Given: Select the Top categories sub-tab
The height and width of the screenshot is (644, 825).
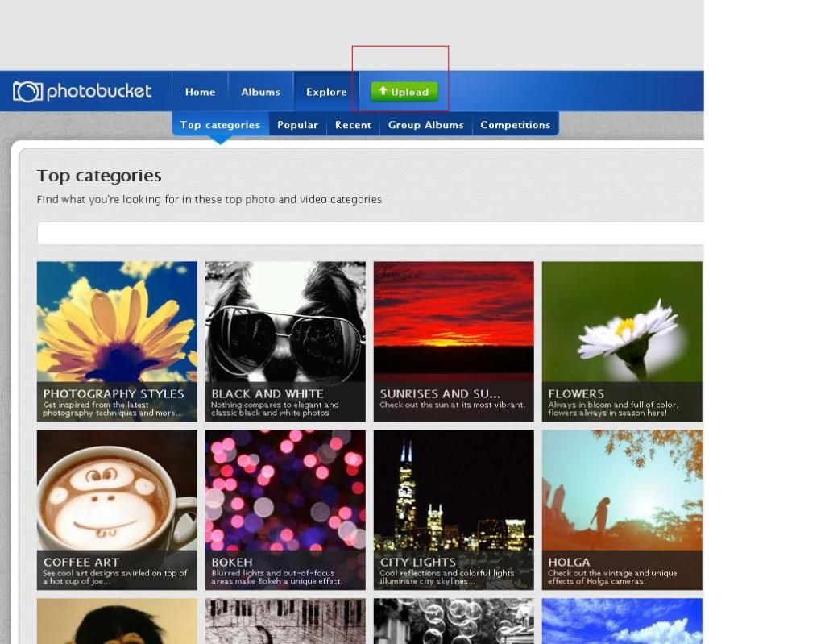Looking at the screenshot, I should [221, 125].
